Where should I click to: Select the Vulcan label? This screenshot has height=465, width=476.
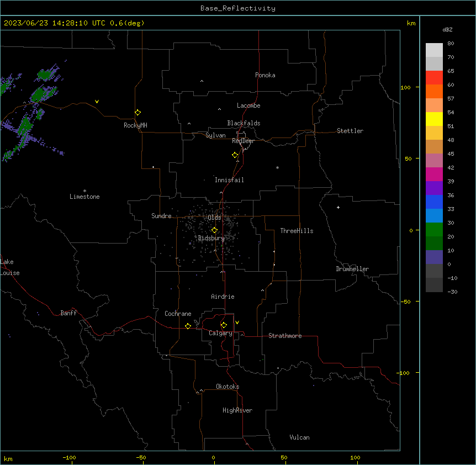(x=299, y=437)
